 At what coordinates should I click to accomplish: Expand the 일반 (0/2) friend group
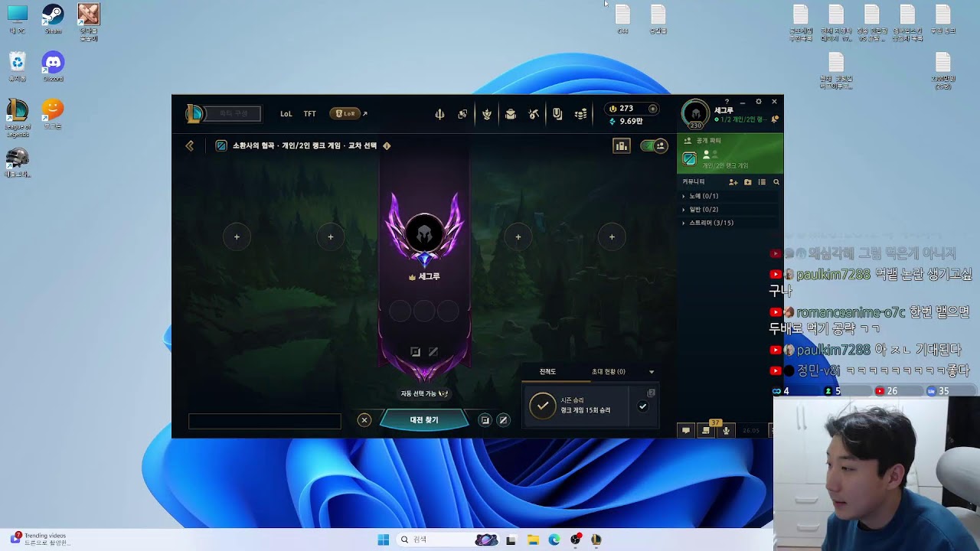[x=730, y=210]
